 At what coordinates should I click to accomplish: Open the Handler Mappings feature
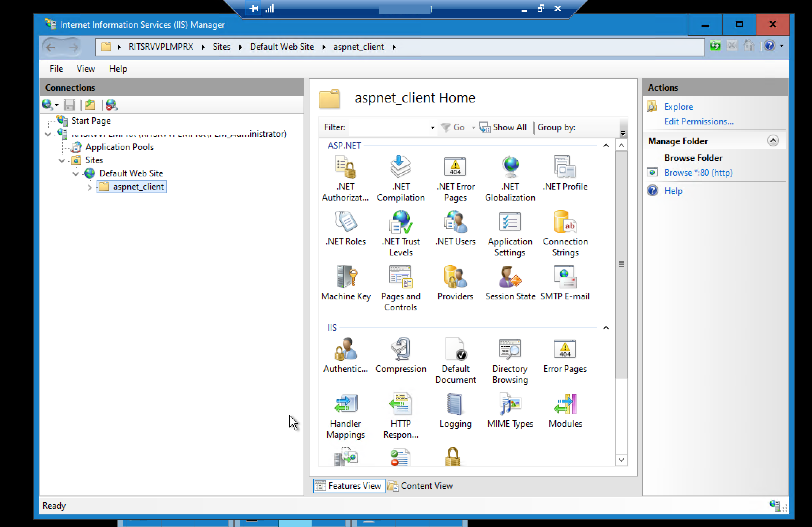[346, 416]
